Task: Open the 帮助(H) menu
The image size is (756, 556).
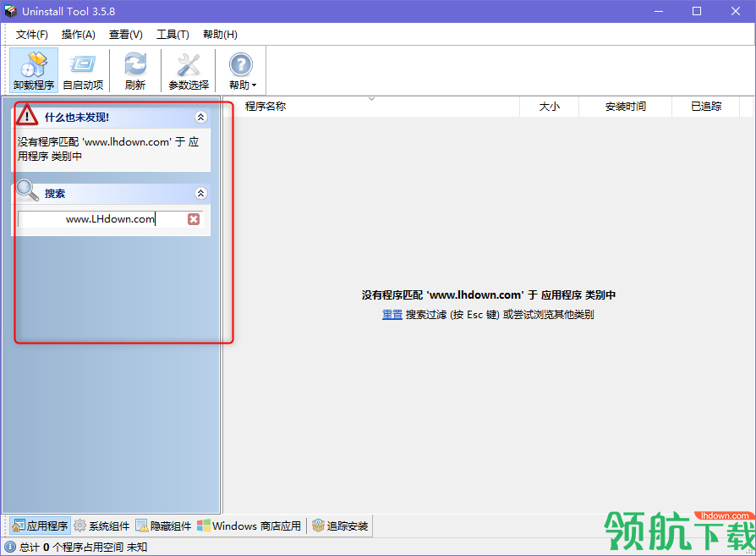Action: pos(220,35)
